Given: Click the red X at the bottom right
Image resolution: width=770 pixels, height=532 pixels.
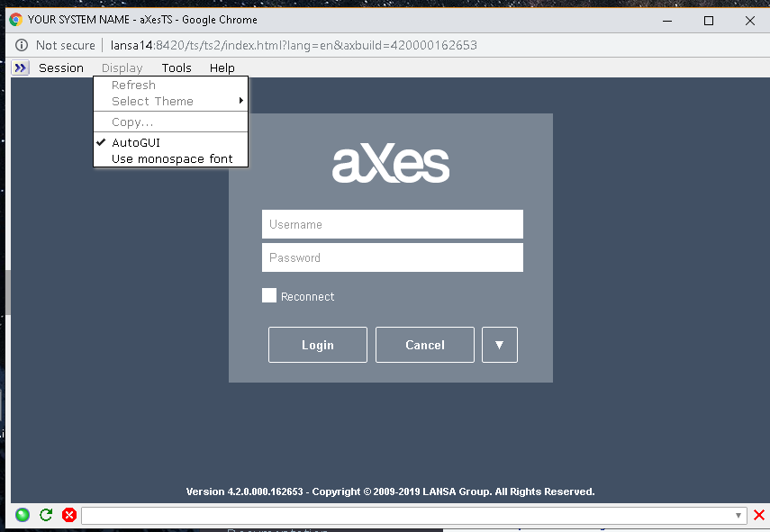Looking at the screenshot, I should (759, 515).
